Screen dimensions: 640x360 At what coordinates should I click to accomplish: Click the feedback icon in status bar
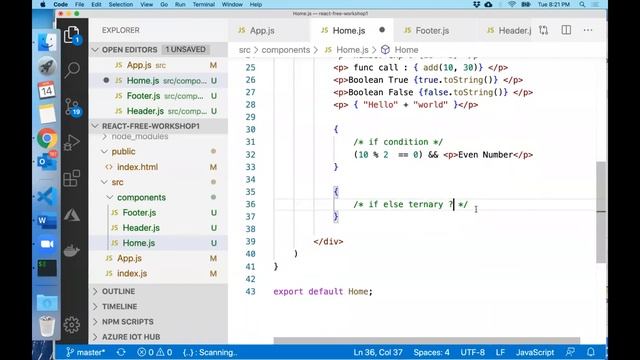[570, 352]
